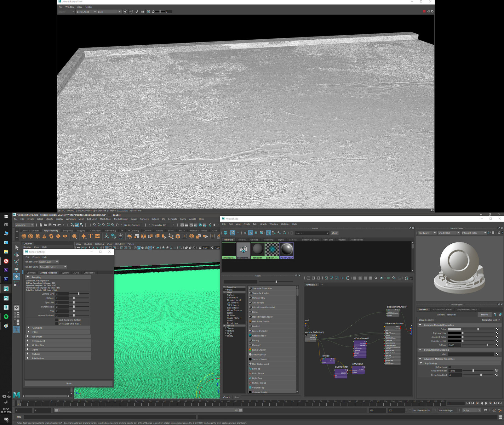Switch to the AOVs tab in Render Settings
The width and height of the screenshot is (504, 425).
[76, 273]
